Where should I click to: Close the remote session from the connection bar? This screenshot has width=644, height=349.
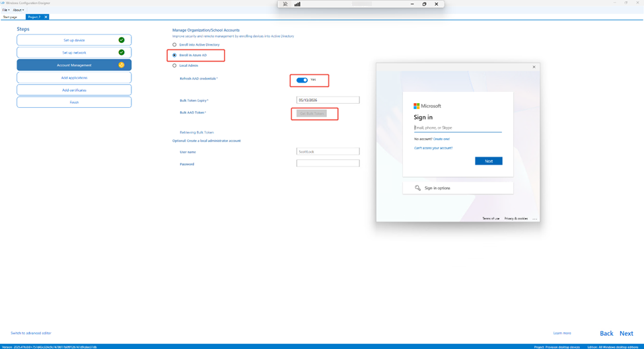[x=436, y=4]
